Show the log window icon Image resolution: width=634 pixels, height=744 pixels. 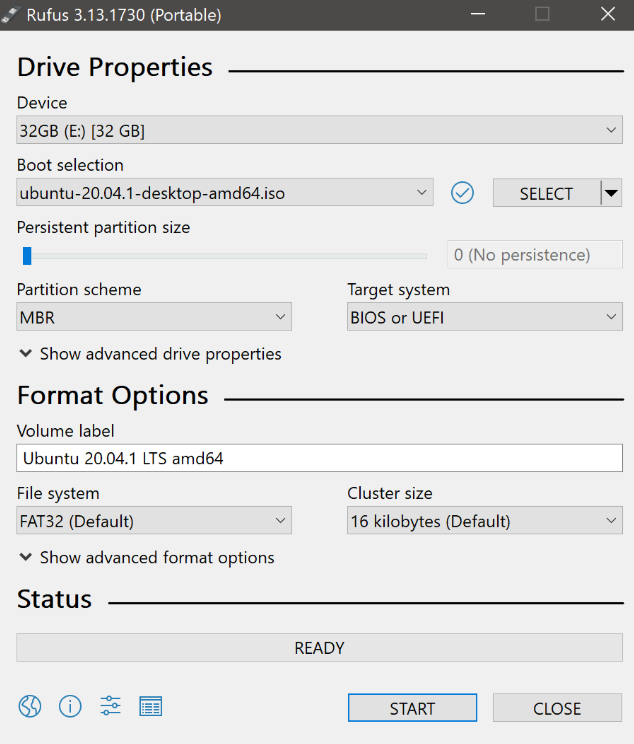click(150, 707)
